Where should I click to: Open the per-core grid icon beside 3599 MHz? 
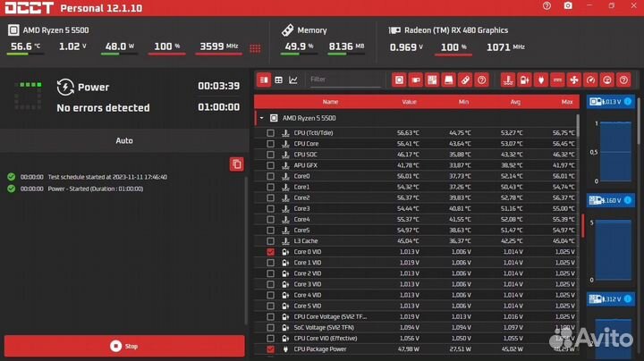(255, 48)
